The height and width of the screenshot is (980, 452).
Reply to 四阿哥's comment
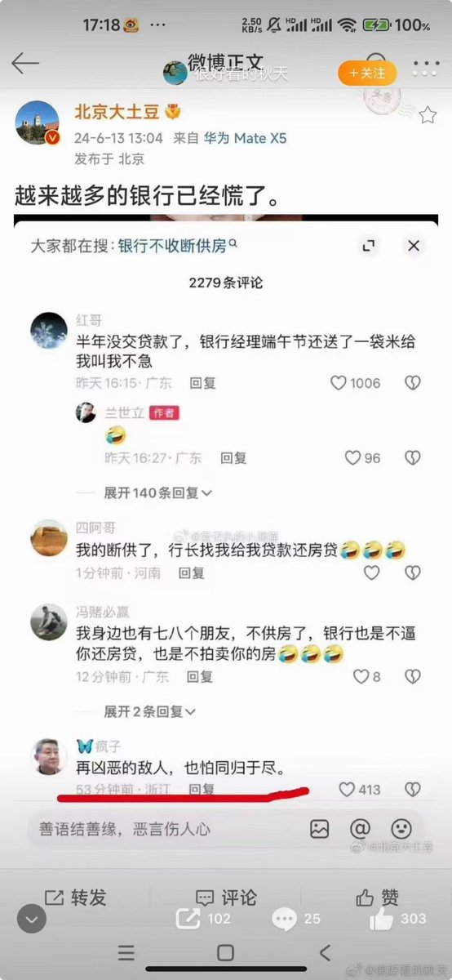point(192,573)
